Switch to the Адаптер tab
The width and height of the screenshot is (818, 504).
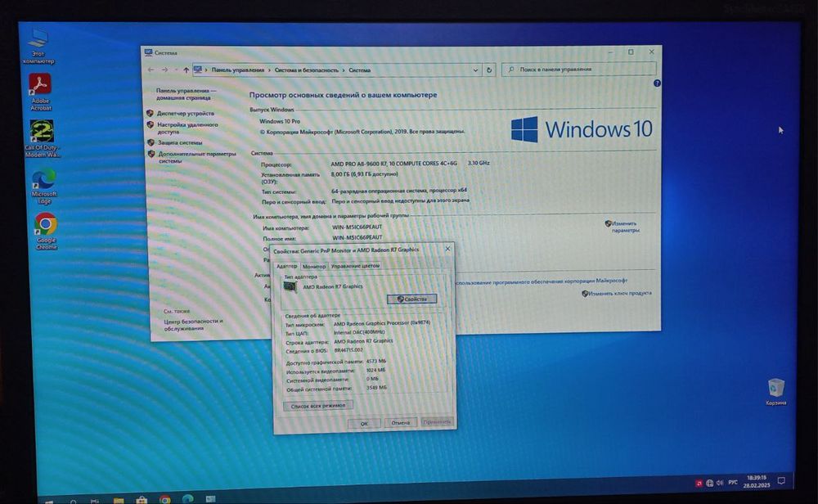click(x=286, y=266)
